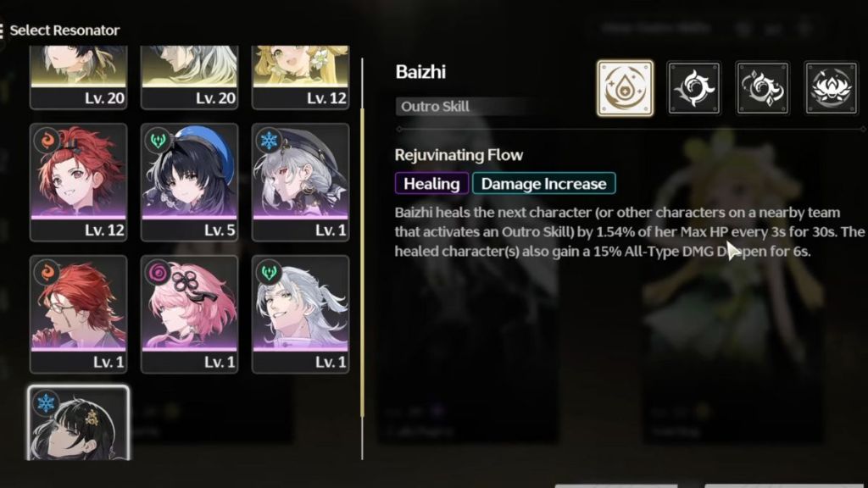Select the Outro Skill water-drop icon
Image resolution: width=868 pixels, height=488 pixels.
click(625, 88)
